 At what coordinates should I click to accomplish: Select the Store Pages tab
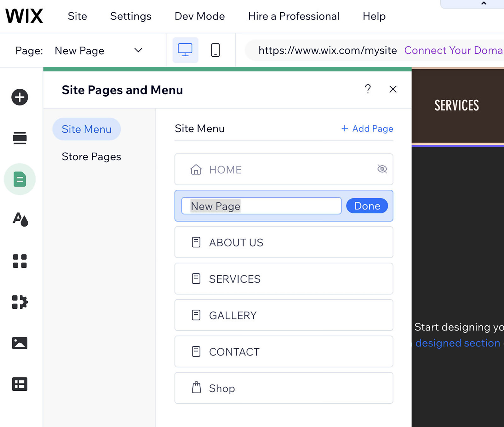pos(91,156)
